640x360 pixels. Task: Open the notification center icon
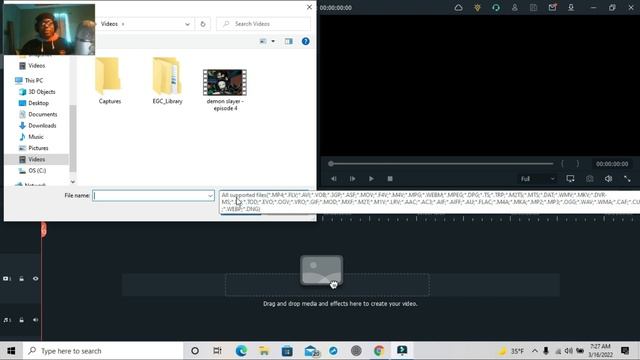(625, 351)
